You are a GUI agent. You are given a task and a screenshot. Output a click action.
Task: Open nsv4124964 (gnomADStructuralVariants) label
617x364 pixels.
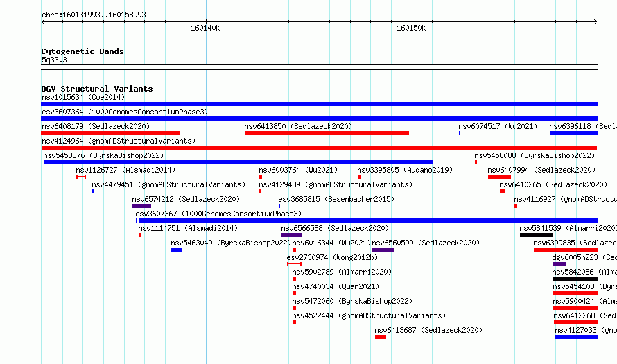[119, 141]
